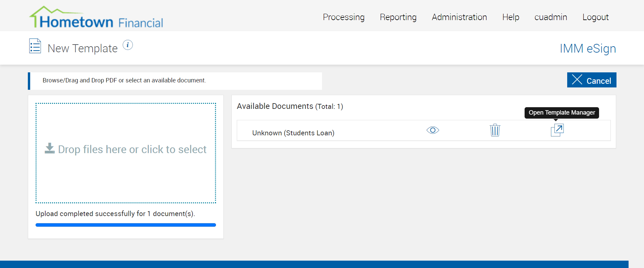The image size is (644, 268).
Task: Expand the cuadmin user menu
Action: pyautogui.click(x=550, y=17)
